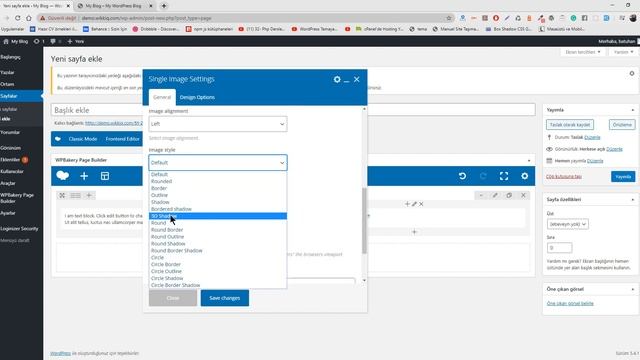640x360 pixels.
Task: Collapse the Image style dropdown showing Default
Action: click(218, 162)
